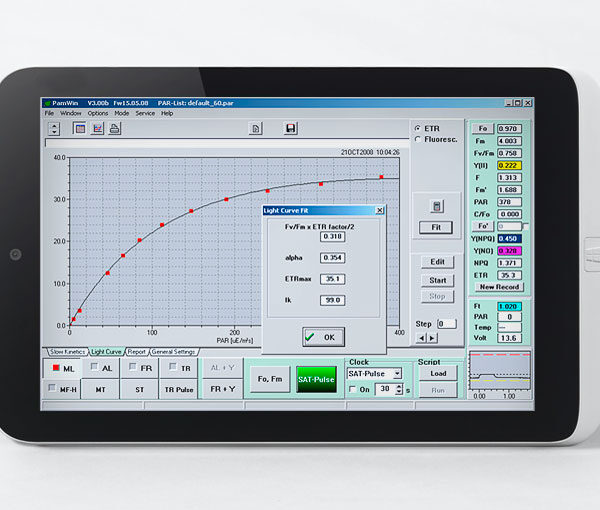Toggle the ML checkbox
600x510 pixels.
[x=56, y=368]
